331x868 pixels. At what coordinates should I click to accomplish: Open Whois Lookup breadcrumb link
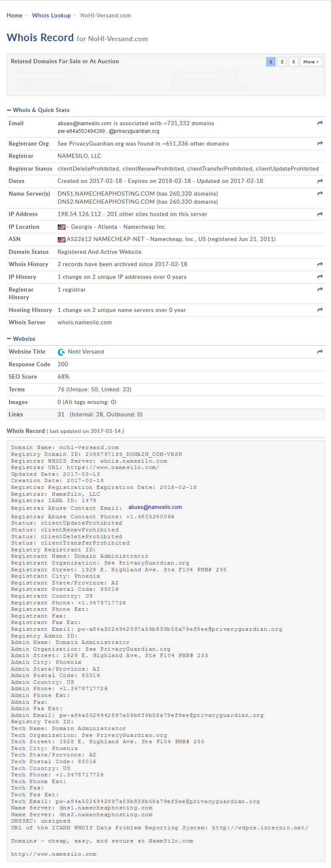(x=51, y=15)
